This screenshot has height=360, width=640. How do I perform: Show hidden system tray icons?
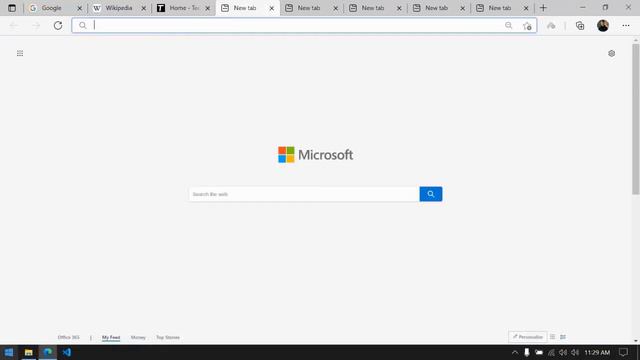[515, 352]
